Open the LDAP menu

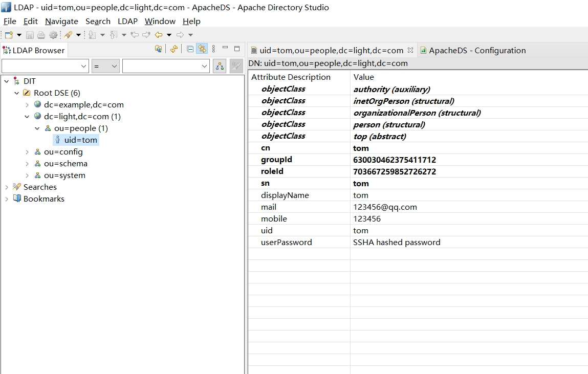(127, 21)
